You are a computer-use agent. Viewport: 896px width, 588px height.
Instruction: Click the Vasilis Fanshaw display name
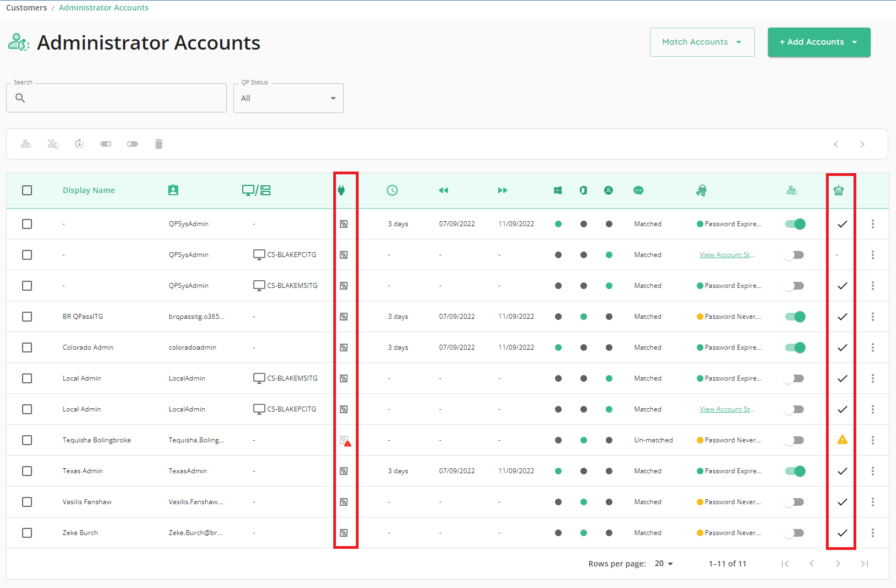(x=87, y=502)
